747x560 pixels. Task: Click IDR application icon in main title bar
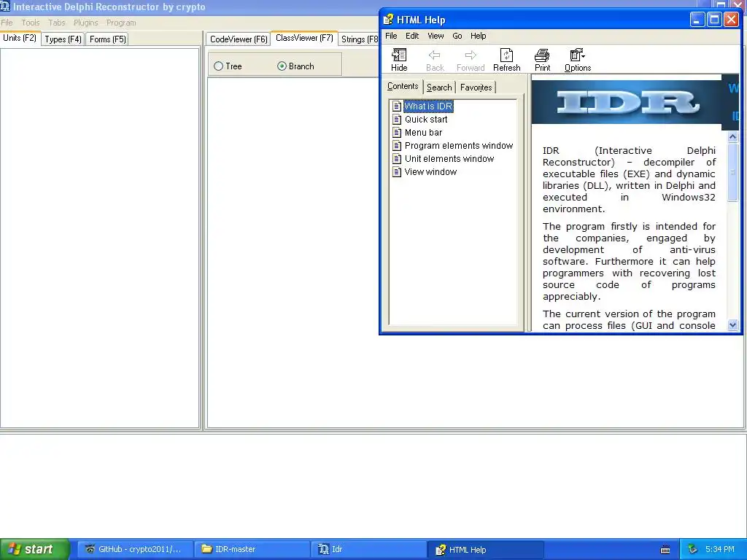click(5, 6)
